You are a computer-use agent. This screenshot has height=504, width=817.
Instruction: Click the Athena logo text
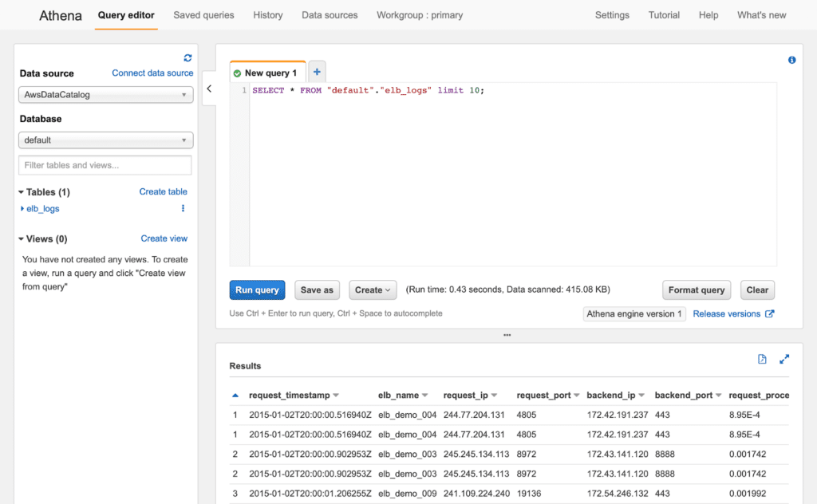[x=61, y=16]
